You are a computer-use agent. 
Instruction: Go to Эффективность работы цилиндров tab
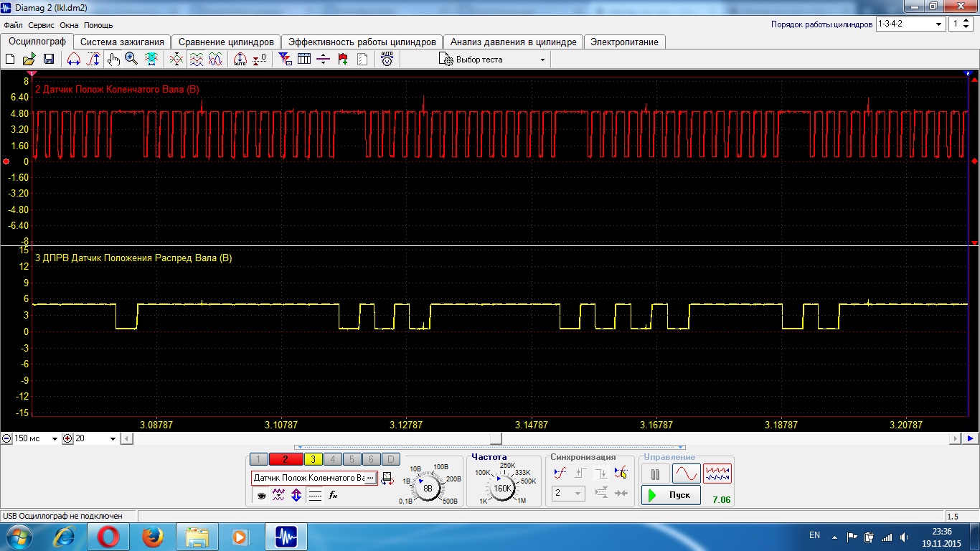click(x=362, y=42)
